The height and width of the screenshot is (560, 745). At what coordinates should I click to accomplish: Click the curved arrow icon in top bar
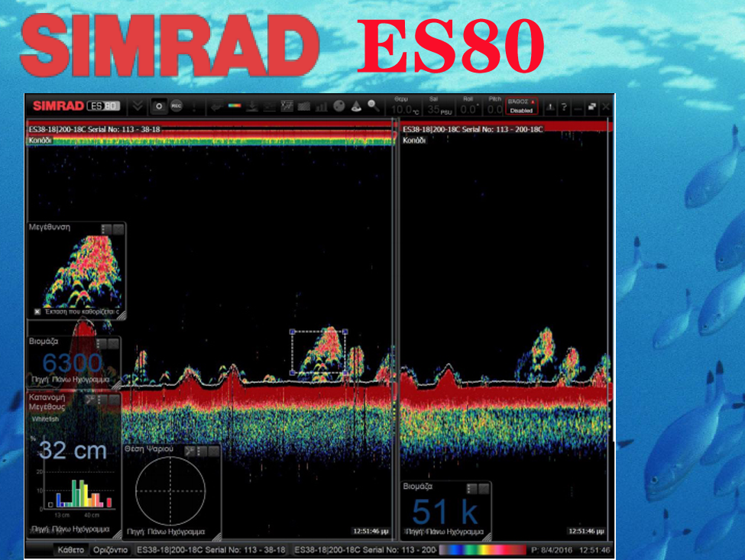(217, 106)
